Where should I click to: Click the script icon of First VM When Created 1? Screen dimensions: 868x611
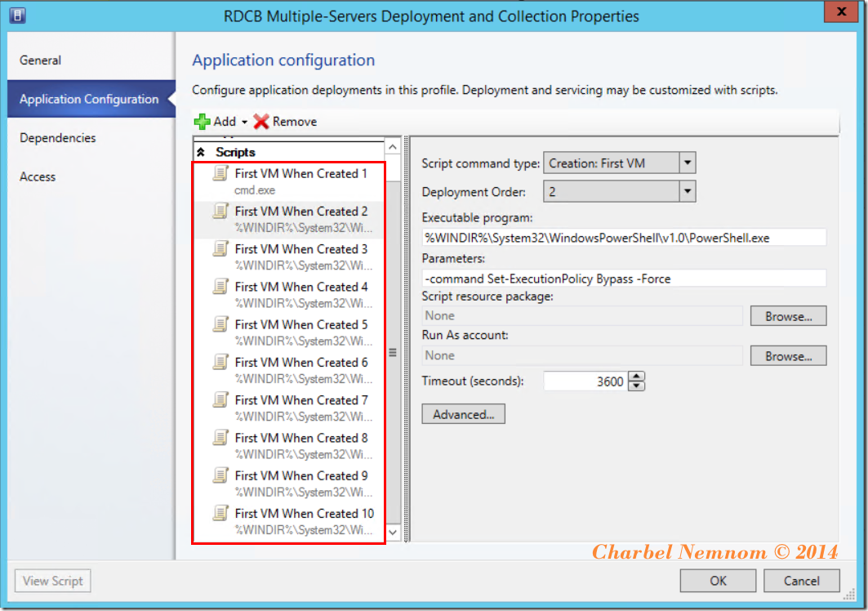coord(220,173)
